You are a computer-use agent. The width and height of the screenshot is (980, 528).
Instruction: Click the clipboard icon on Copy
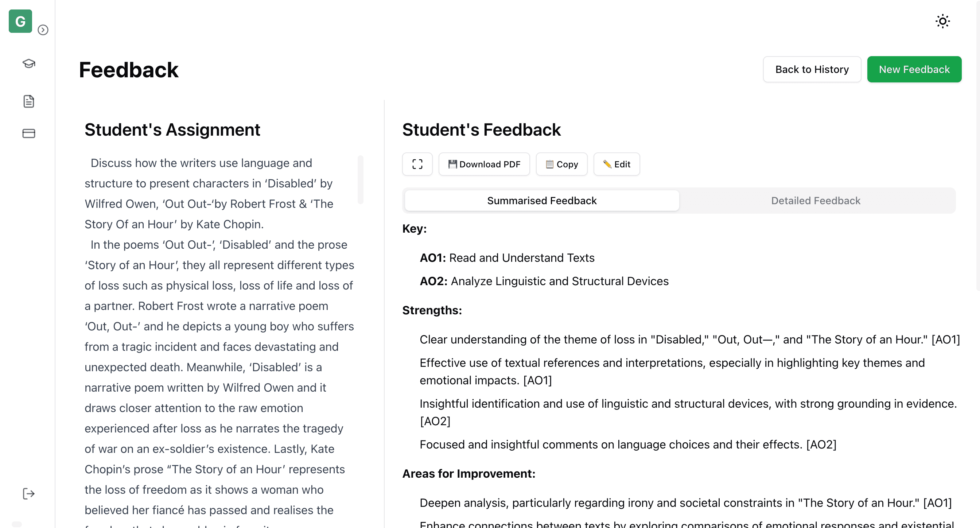pos(549,164)
